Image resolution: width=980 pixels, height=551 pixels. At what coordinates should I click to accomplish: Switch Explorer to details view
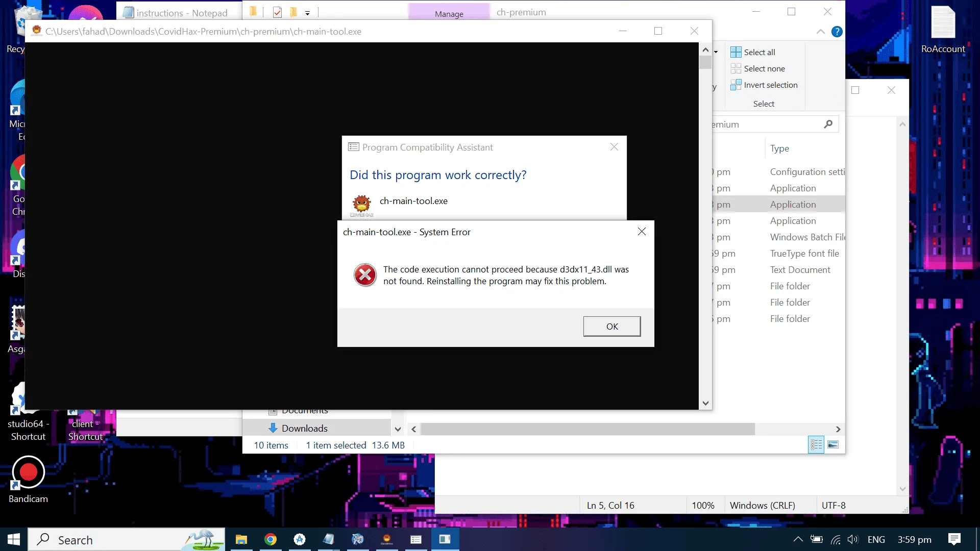[x=816, y=445]
